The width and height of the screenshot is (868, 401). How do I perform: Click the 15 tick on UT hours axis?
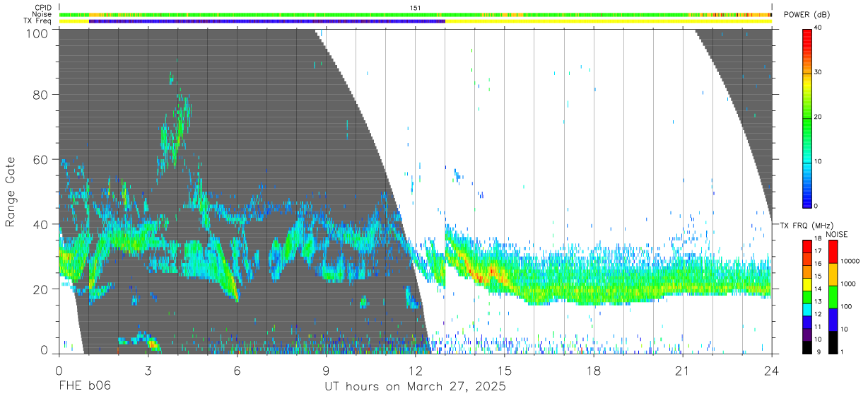click(x=504, y=371)
